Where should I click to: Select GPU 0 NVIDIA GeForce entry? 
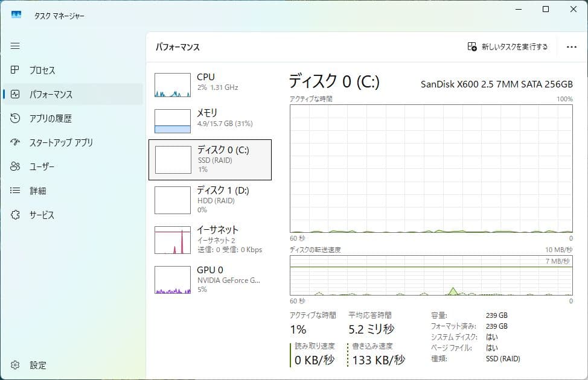210,279
